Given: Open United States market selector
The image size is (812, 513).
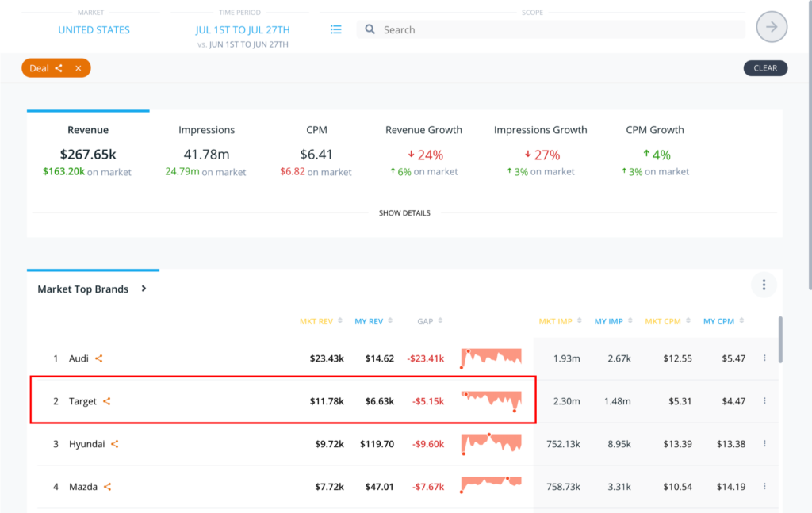Looking at the screenshot, I should [x=94, y=29].
